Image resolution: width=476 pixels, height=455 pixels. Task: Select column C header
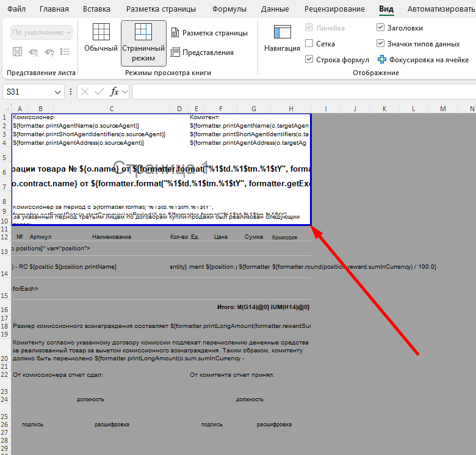click(x=112, y=109)
